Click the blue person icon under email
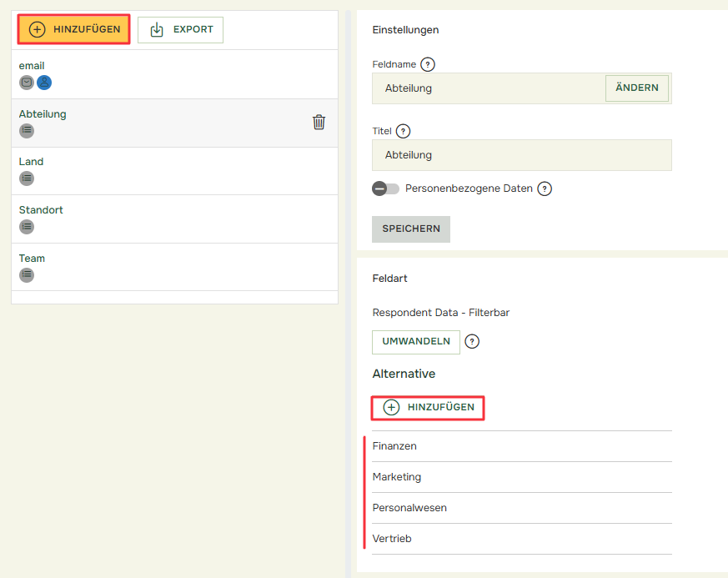 click(x=44, y=83)
